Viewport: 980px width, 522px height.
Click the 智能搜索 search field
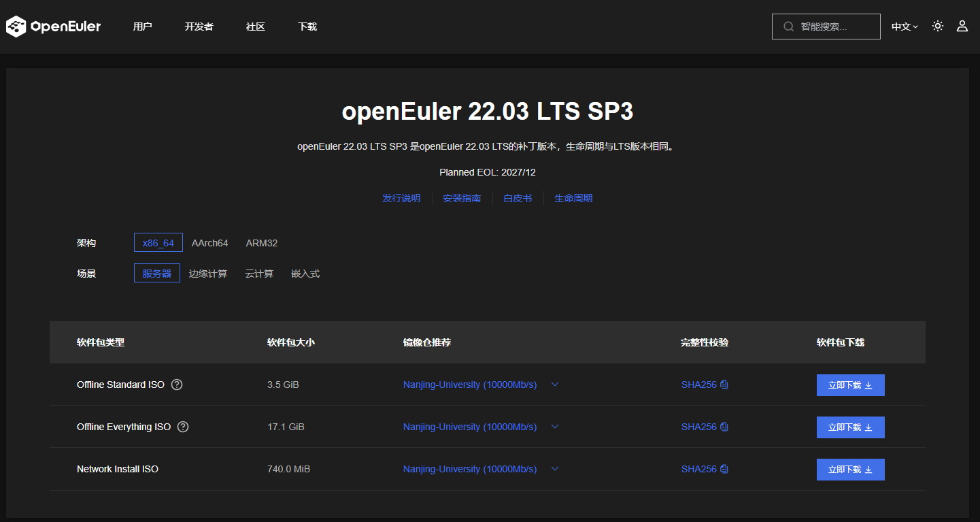pos(826,27)
